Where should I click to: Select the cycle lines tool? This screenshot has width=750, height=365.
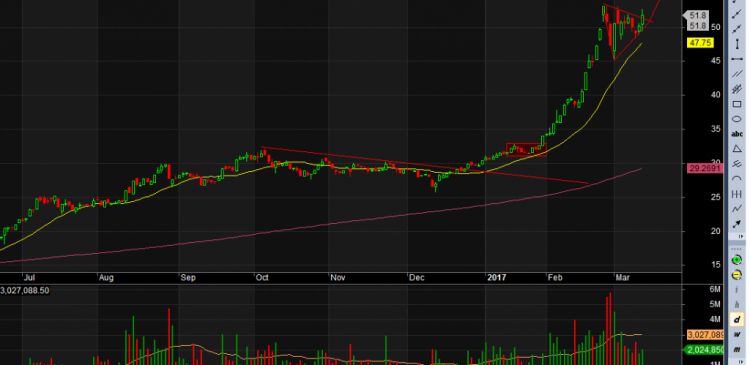(x=737, y=194)
